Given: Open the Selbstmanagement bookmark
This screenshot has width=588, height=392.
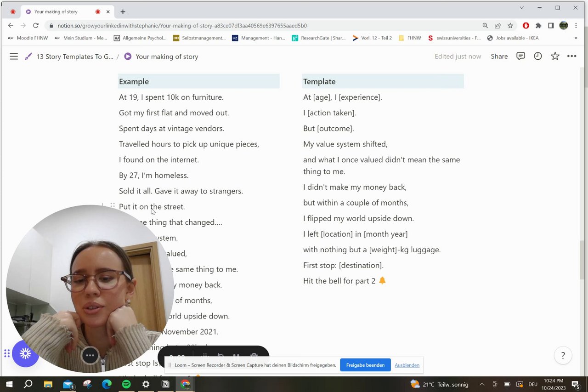Looking at the screenshot, I should (x=199, y=38).
